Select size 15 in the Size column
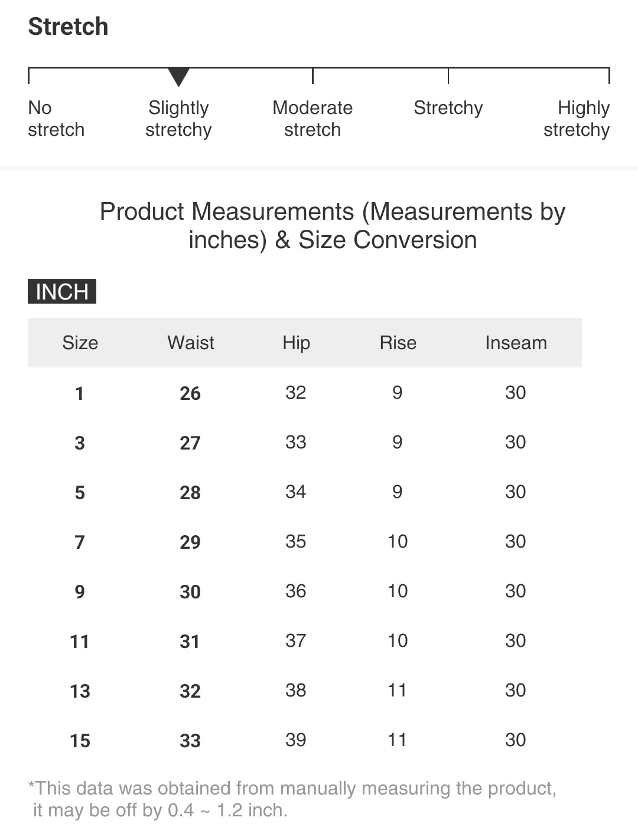This screenshot has width=638, height=840. click(80, 741)
